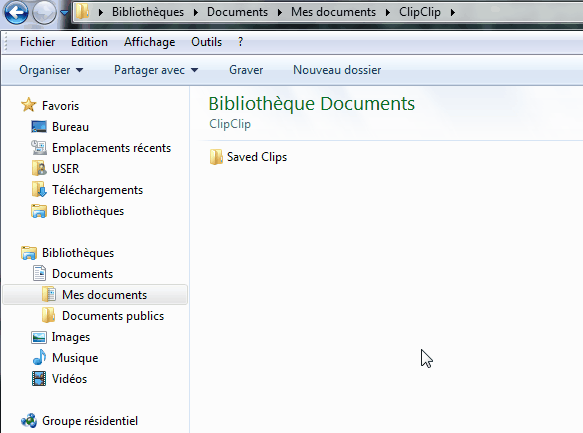This screenshot has width=583, height=433.
Task: Open the Vidéos library label
Action: tap(69, 379)
